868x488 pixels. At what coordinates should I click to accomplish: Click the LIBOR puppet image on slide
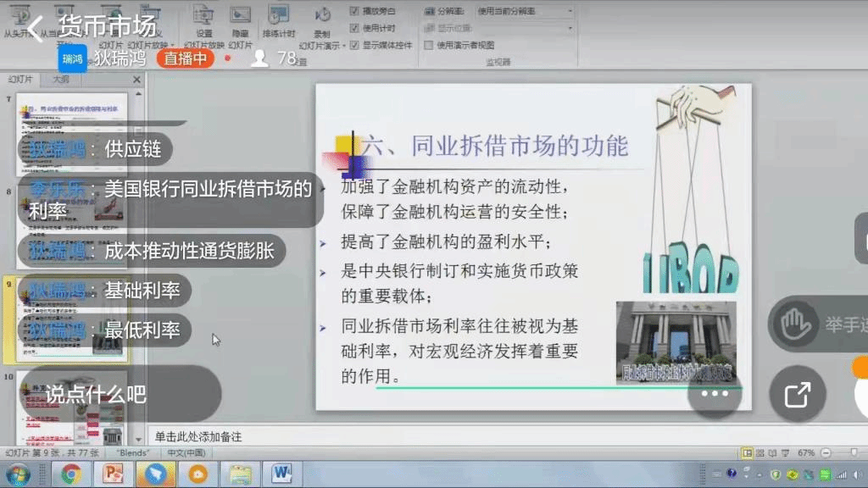click(692, 189)
